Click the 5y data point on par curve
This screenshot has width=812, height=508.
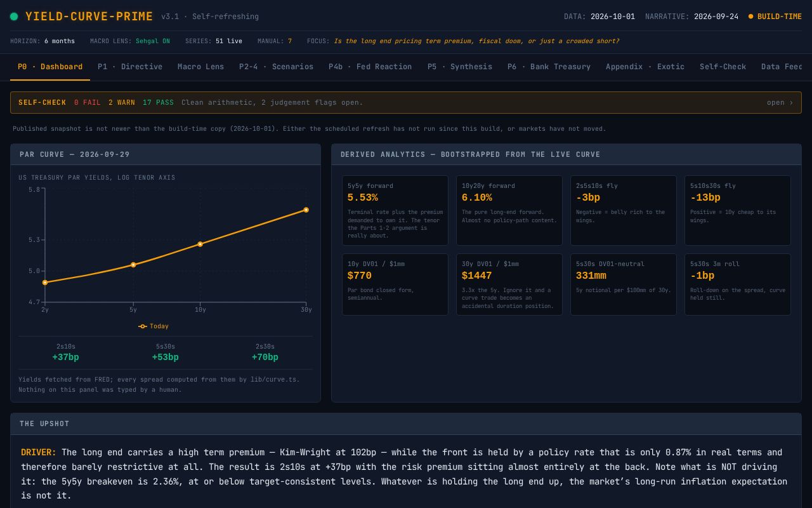pyautogui.click(x=133, y=265)
